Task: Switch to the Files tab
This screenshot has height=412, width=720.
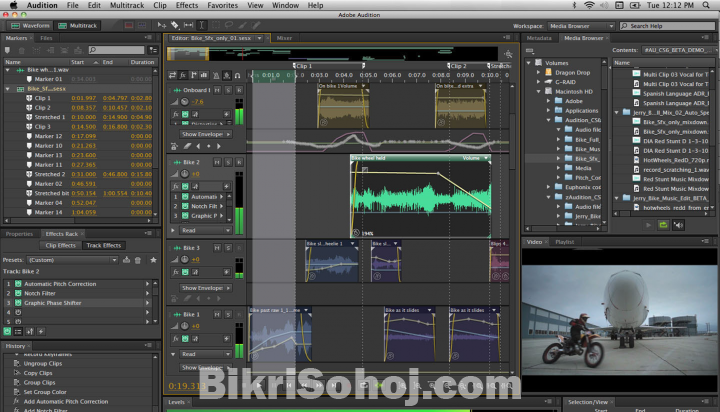Action: click(x=46, y=38)
